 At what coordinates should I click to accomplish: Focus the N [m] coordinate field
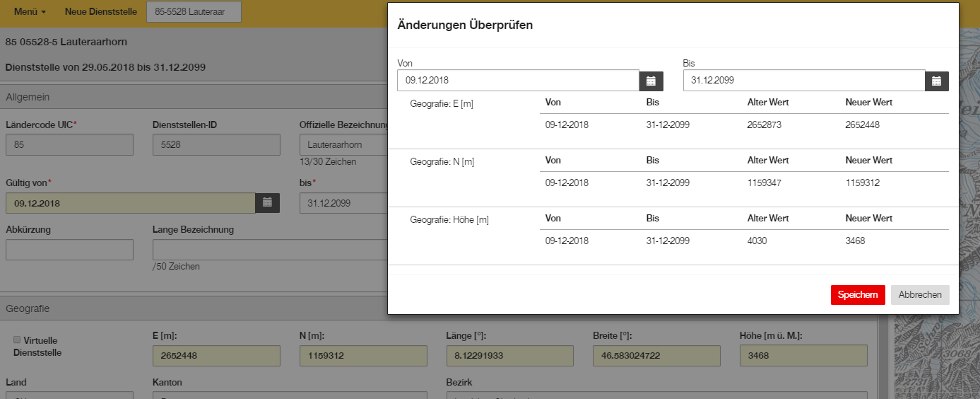(363, 356)
